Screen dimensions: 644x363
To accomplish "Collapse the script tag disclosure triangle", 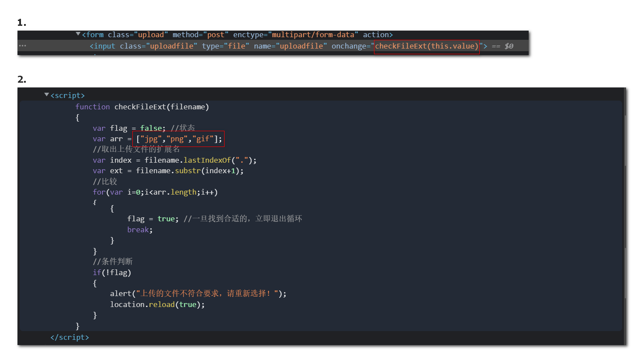I will tap(47, 95).
